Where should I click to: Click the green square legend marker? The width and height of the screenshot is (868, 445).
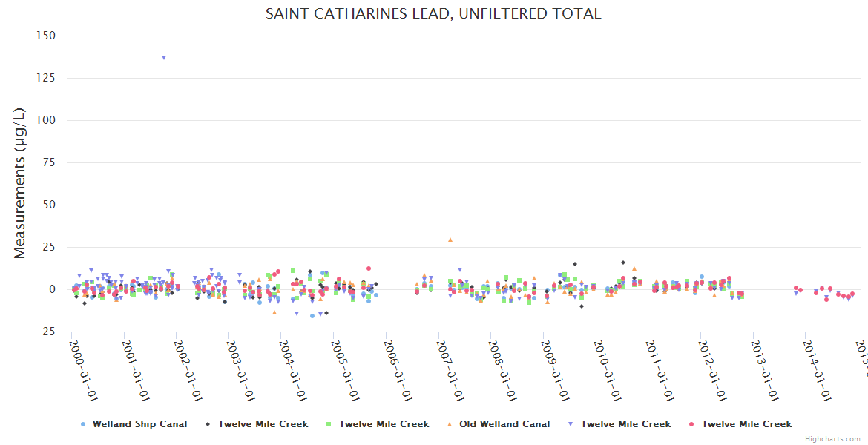coord(329,424)
